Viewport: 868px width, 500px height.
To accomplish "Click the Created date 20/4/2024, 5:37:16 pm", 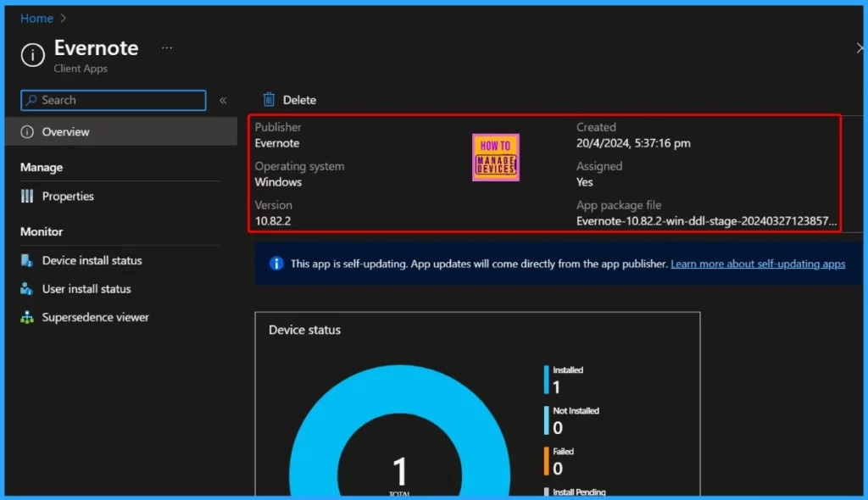I will (633, 143).
